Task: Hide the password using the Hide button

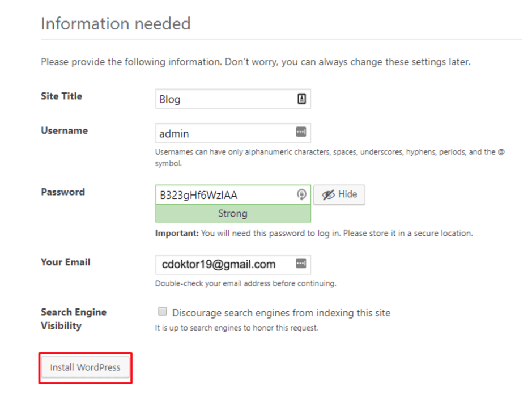Action: [339, 194]
